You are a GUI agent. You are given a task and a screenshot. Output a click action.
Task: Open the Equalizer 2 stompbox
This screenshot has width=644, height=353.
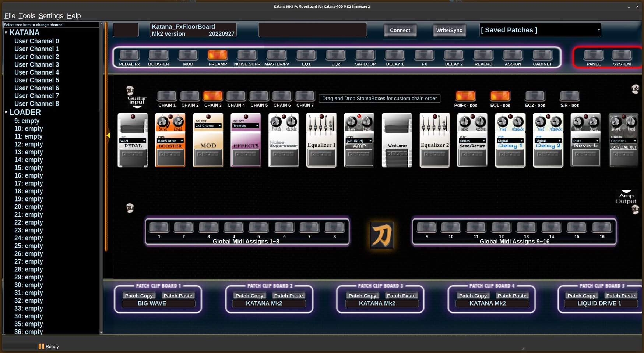click(x=435, y=140)
